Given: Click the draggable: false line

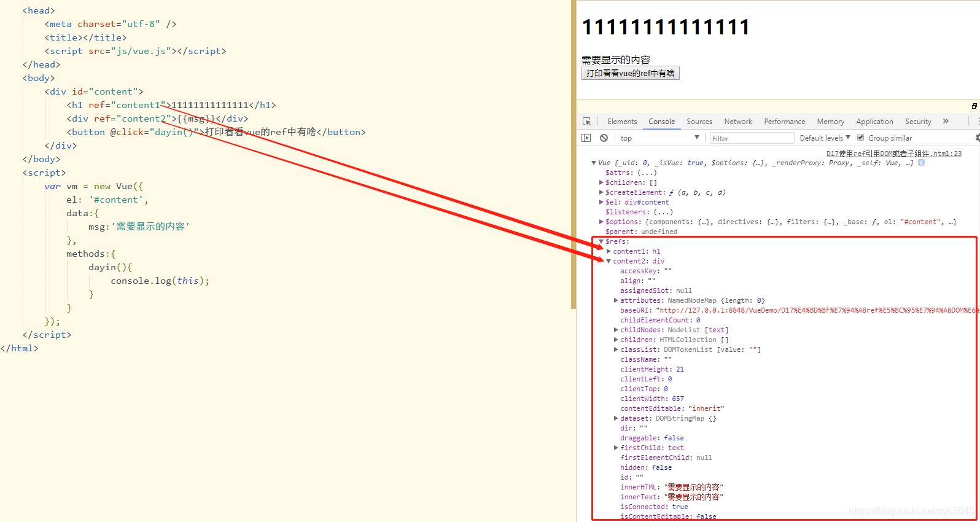Looking at the screenshot, I should coord(652,438).
